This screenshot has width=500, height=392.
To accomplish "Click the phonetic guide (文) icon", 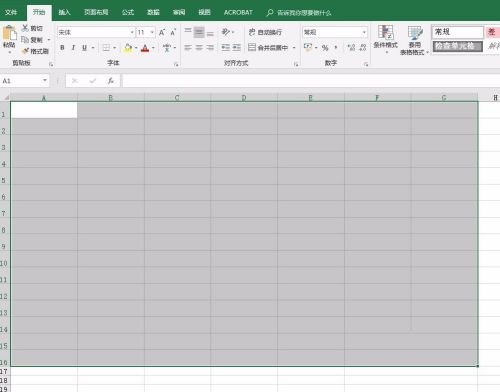I will pyautogui.click(x=167, y=48).
